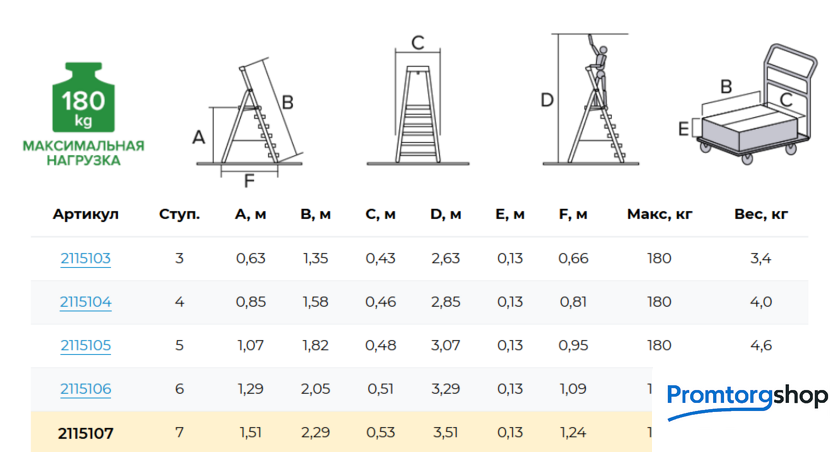Click the Promtorgshop logo

[747, 396]
